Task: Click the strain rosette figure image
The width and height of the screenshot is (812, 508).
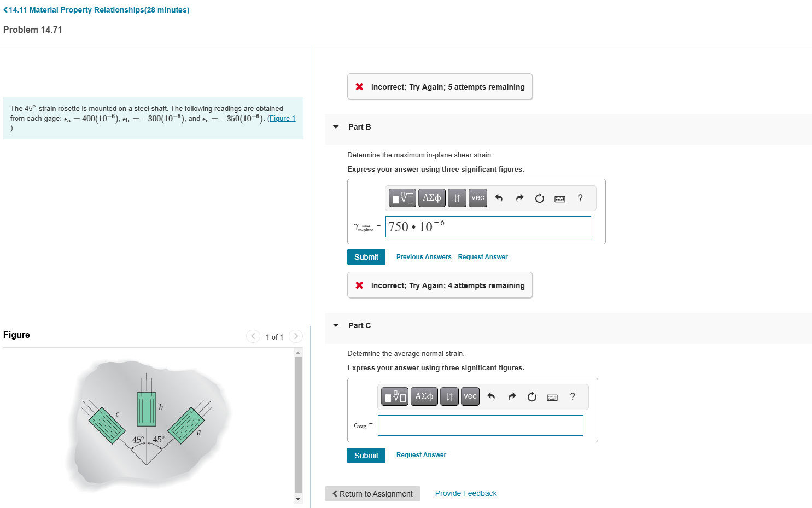Action: pyautogui.click(x=149, y=425)
